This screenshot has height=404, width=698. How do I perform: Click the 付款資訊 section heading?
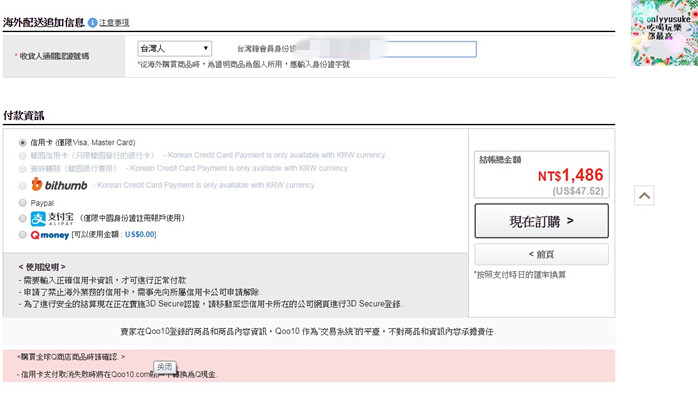(24, 116)
